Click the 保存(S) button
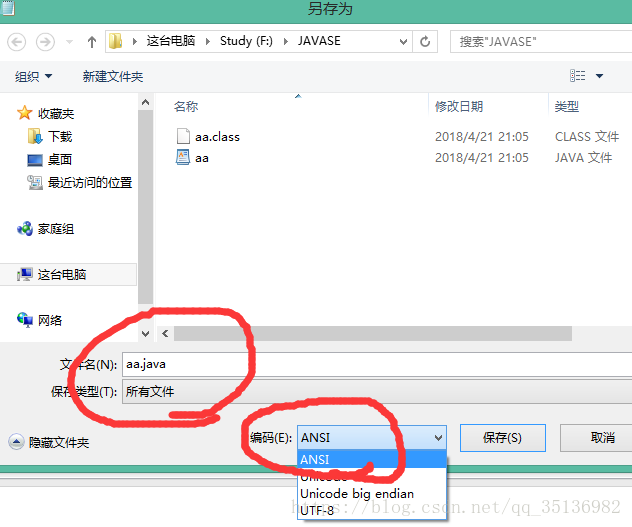This screenshot has width=632, height=527. coord(503,438)
